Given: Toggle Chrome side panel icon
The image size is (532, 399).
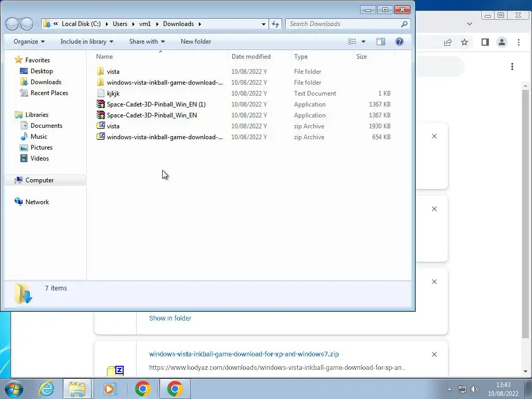Looking at the screenshot, I should (x=485, y=42).
